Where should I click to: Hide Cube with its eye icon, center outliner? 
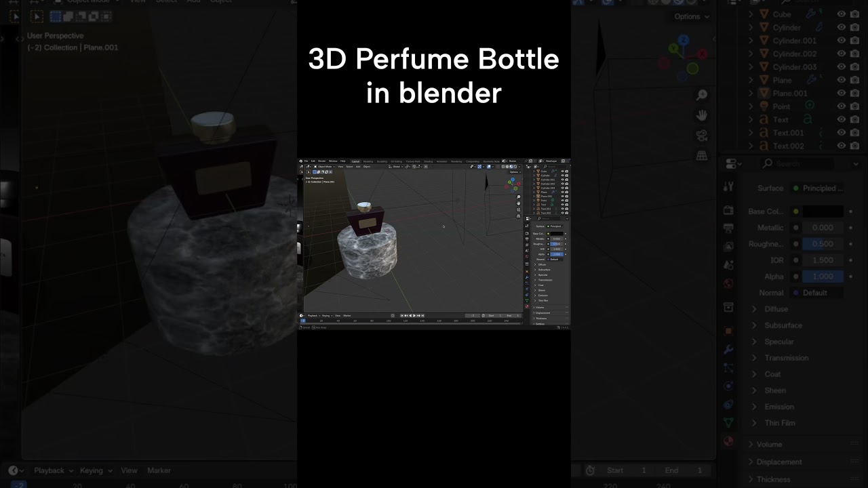(563, 171)
